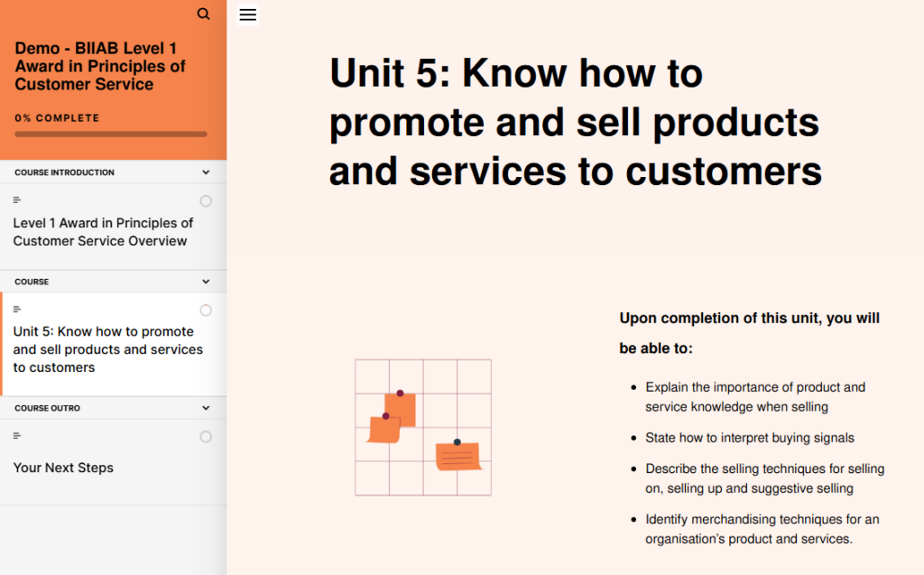Click the Demo - BIIAB Level 1 course title
924x575 pixels.
(x=100, y=66)
